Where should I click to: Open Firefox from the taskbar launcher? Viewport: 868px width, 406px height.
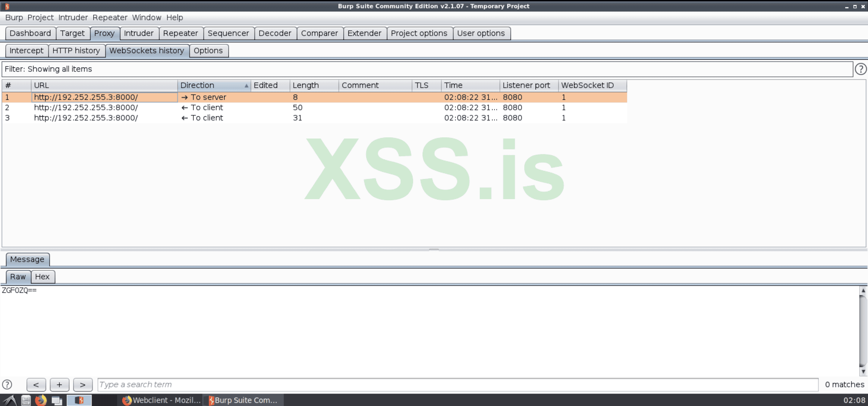click(x=41, y=400)
